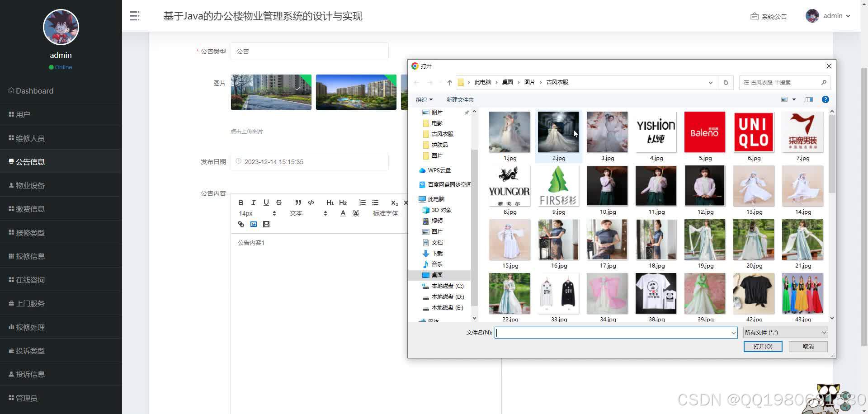Select the 2.jpg image thumbnail
The height and width of the screenshot is (414, 868).
[x=558, y=132]
